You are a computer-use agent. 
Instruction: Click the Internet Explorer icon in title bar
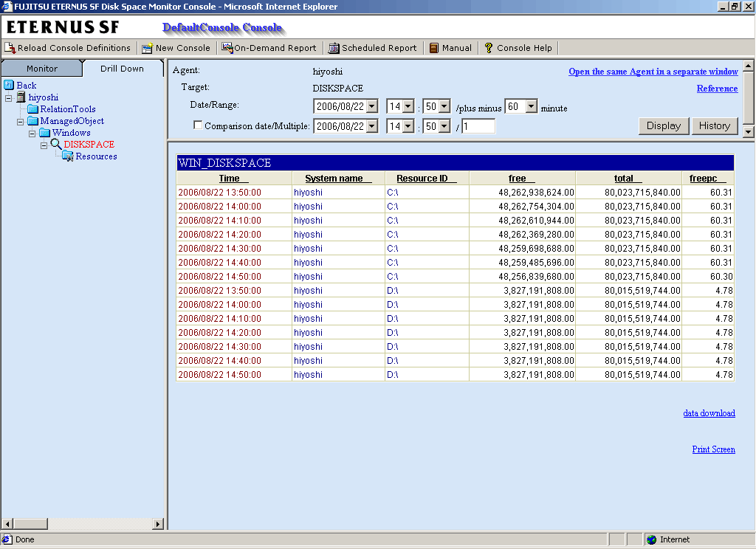pyautogui.click(x=6, y=6)
